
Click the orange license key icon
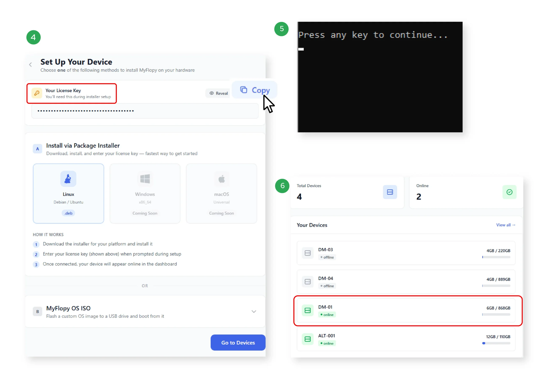pyautogui.click(x=37, y=93)
